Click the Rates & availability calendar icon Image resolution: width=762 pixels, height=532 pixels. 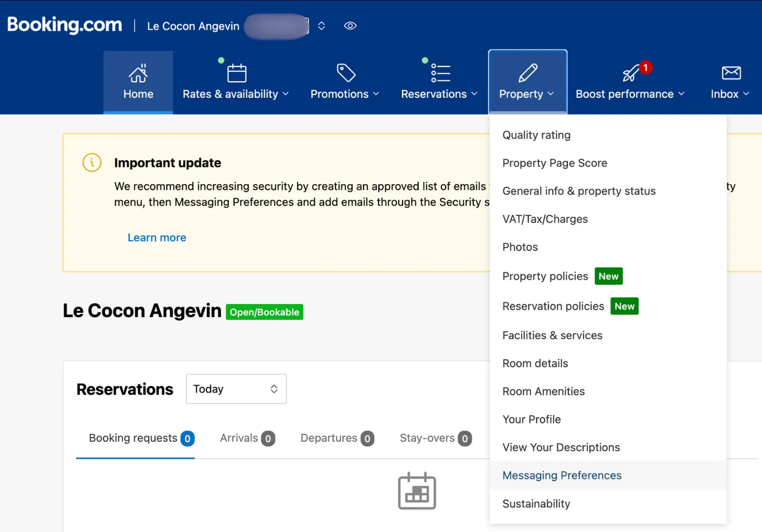click(237, 73)
